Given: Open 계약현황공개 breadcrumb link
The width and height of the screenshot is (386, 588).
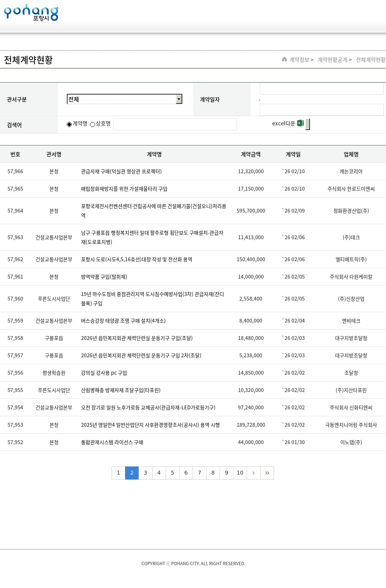Looking at the screenshot, I should (x=332, y=60).
